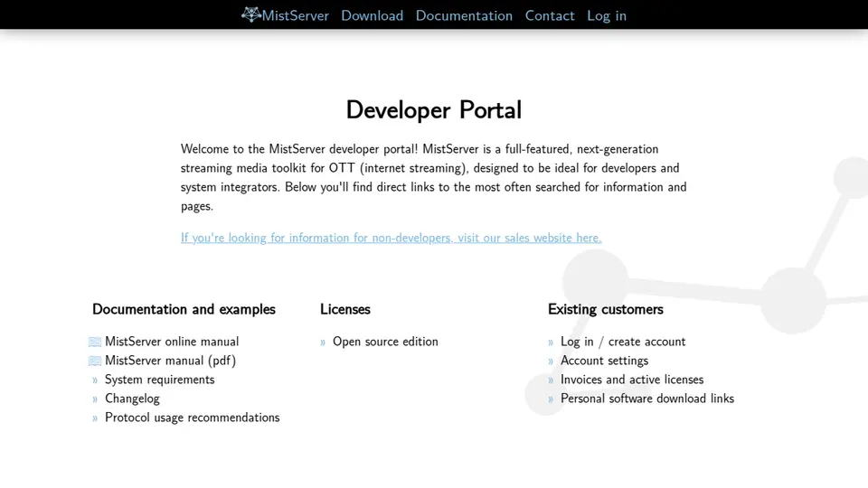This screenshot has height=488, width=868.
Task: Click chevron icon next to System requirements
Action: (x=95, y=380)
